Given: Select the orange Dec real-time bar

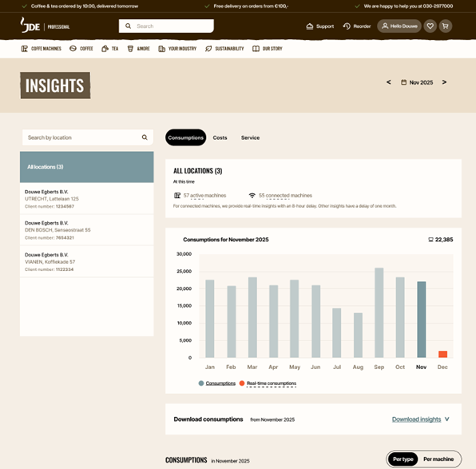Looking at the screenshot, I should 442,354.
